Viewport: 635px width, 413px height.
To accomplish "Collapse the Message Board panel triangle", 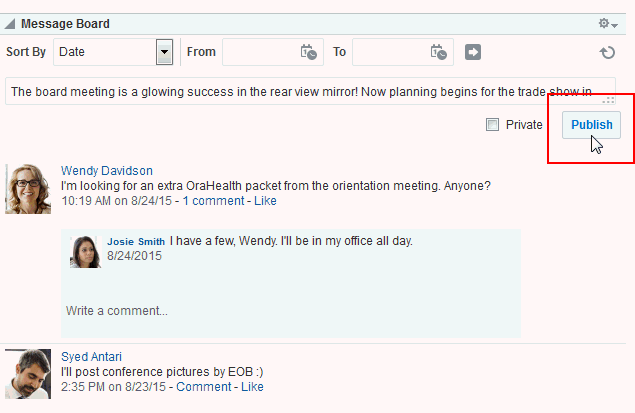I will pos(10,24).
